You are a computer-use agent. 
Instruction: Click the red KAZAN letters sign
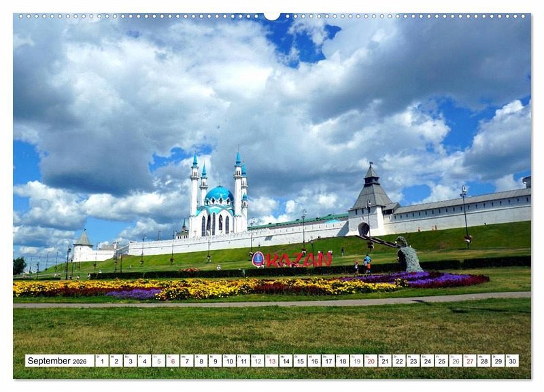(x=299, y=260)
